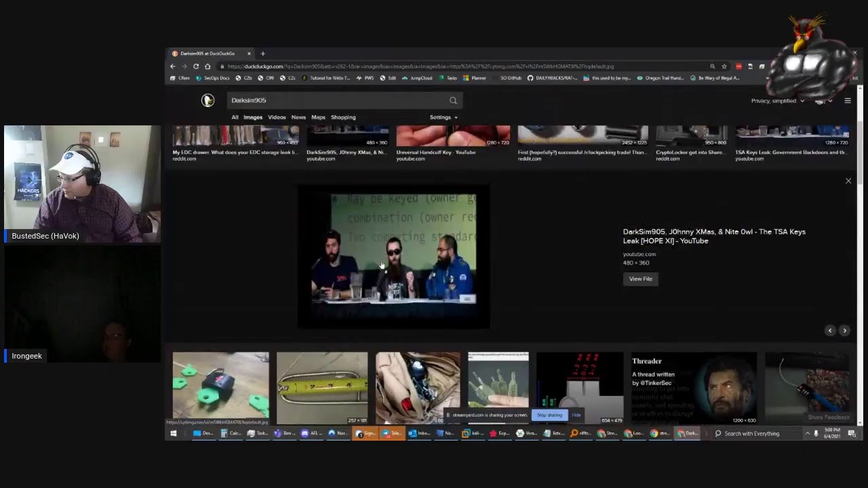Open the Tutorial for Nikto bookmark
868x488 pixels.
(x=326, y=78)
